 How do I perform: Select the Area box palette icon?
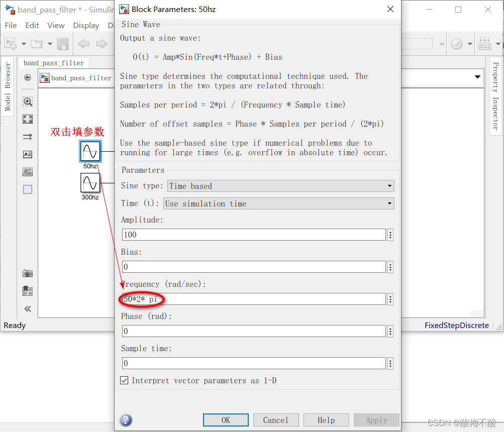[28, 190]
